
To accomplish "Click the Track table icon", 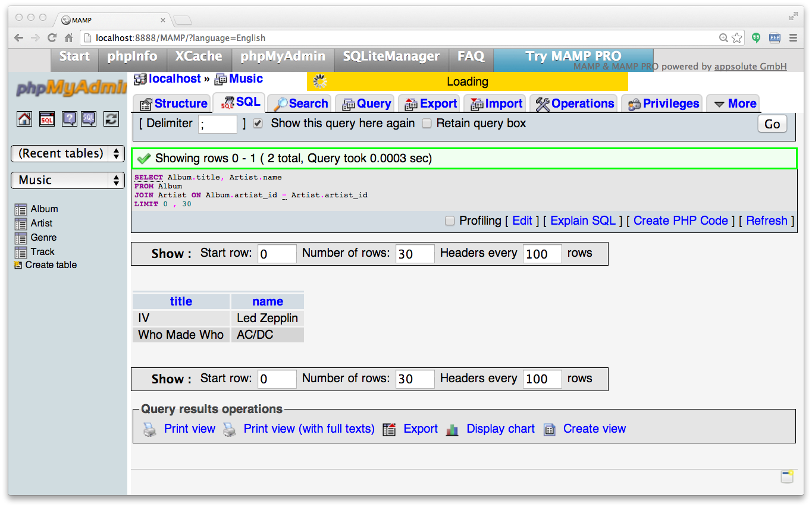I will (21, 253).
